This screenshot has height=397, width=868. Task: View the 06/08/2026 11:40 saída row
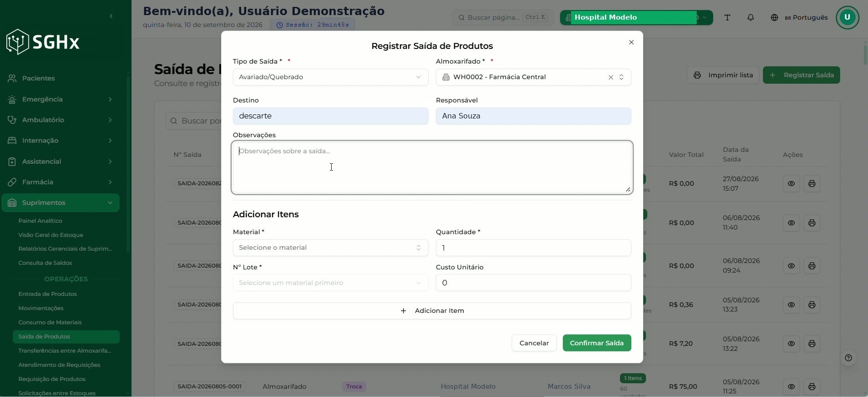pos(791,223)
